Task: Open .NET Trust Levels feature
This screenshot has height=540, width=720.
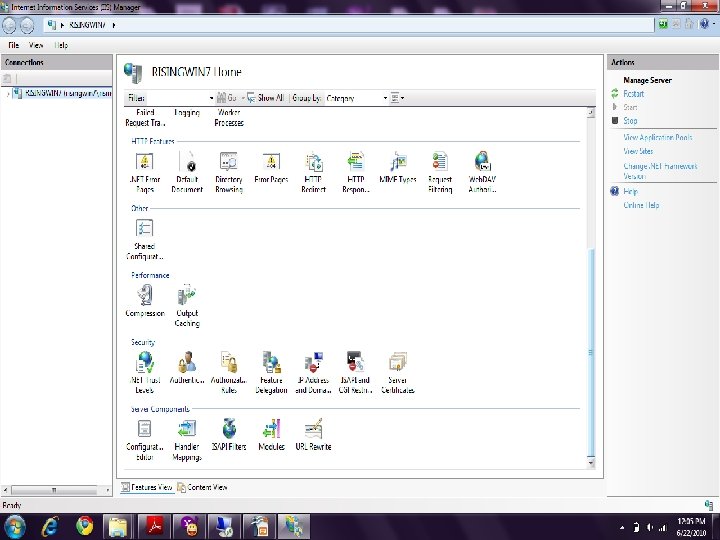Action: [145, 373]
